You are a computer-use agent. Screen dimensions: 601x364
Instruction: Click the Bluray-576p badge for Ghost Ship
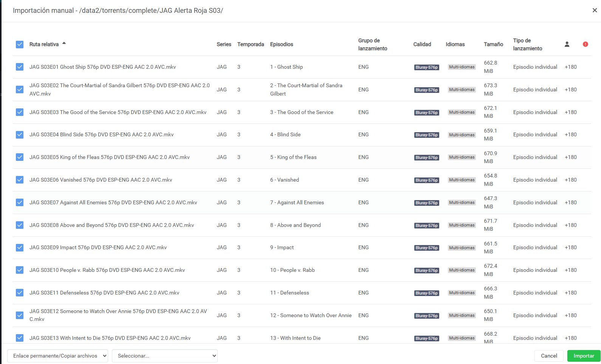click(426, 67)
